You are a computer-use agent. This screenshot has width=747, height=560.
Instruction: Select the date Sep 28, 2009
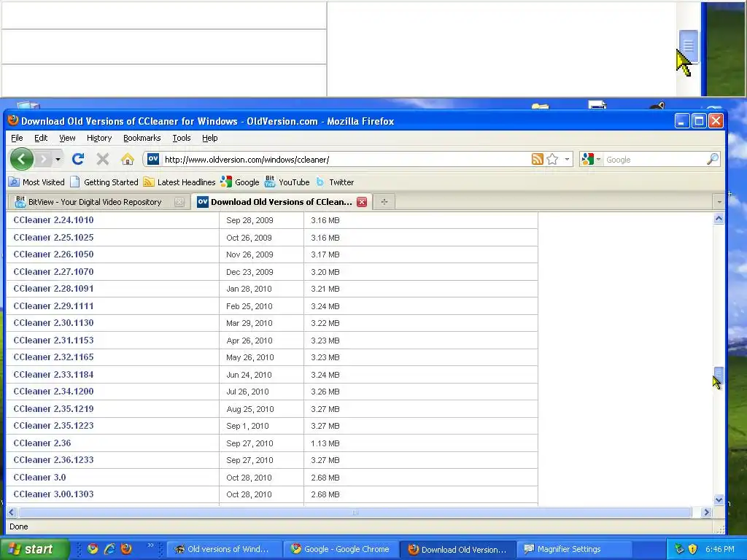249,220
